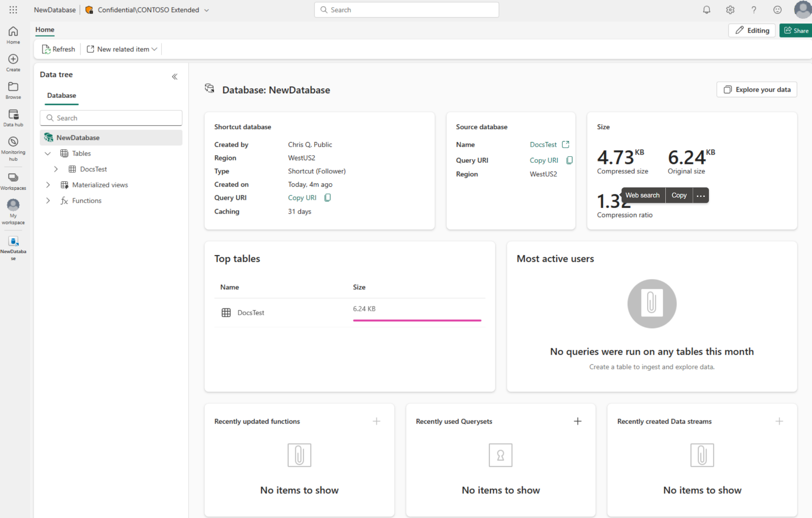Viewport: 812px width, 518px height.
Task: Select Tables label in data tree
Action: tap(81, 153)
